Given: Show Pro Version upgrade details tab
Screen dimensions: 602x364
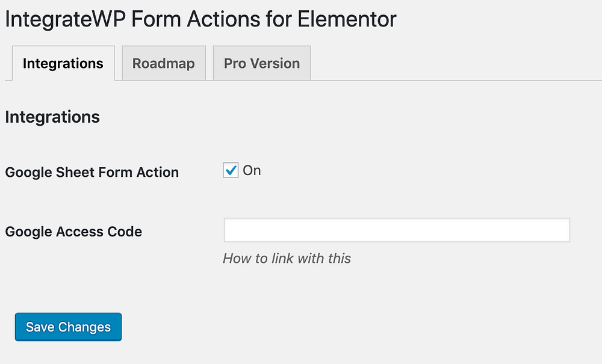Looking at the screenshot, I should pos(261,63).
